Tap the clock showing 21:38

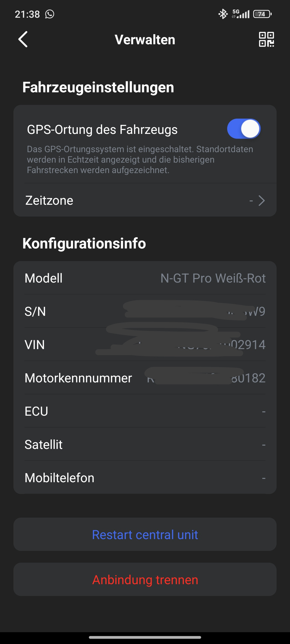coord(27,14)
